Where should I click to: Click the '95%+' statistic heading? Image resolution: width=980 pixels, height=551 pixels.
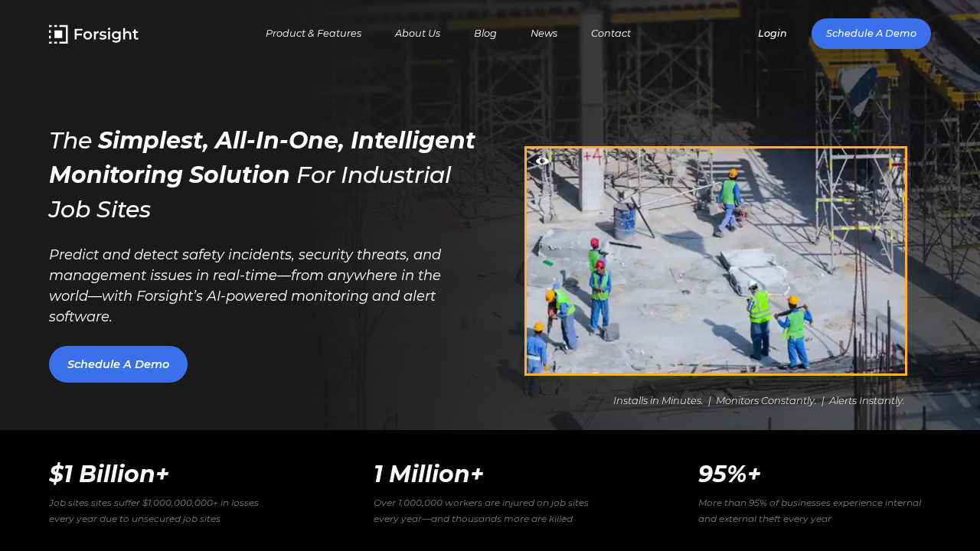[729, 473]
